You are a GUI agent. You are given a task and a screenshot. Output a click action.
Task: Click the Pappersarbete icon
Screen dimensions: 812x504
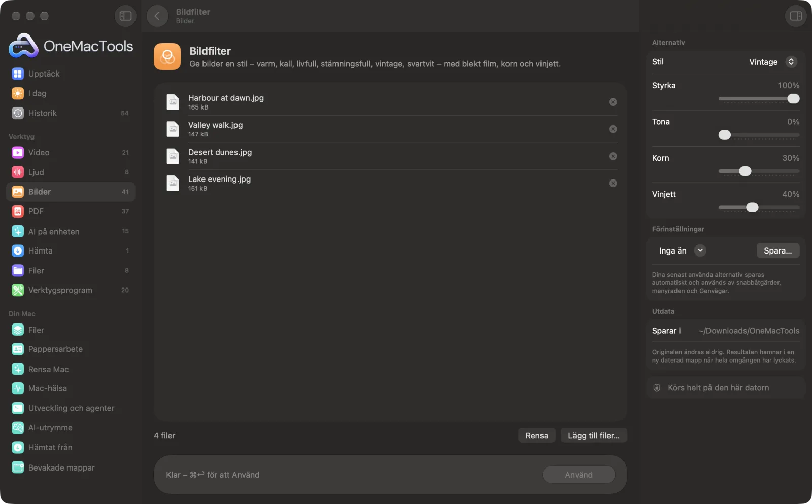18,349
